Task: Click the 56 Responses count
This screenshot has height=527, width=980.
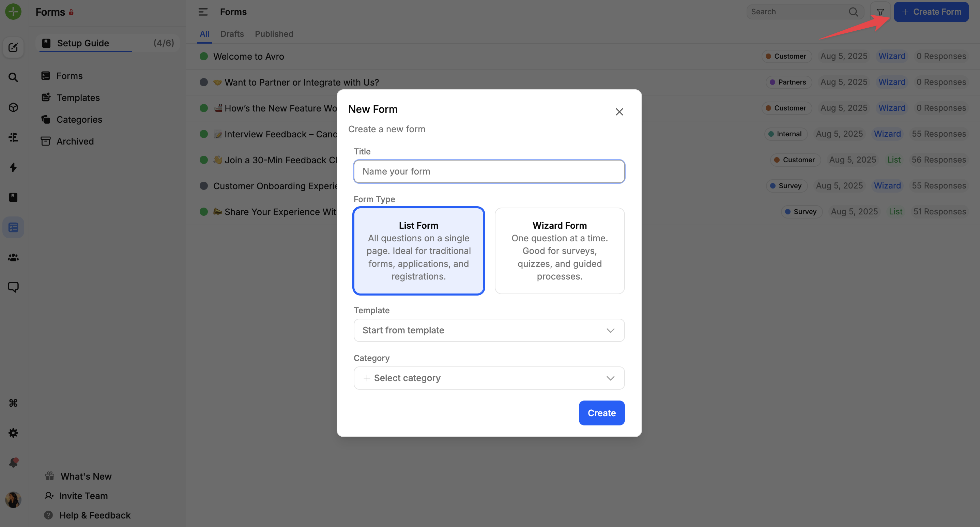Action: (x=938, y=160)
